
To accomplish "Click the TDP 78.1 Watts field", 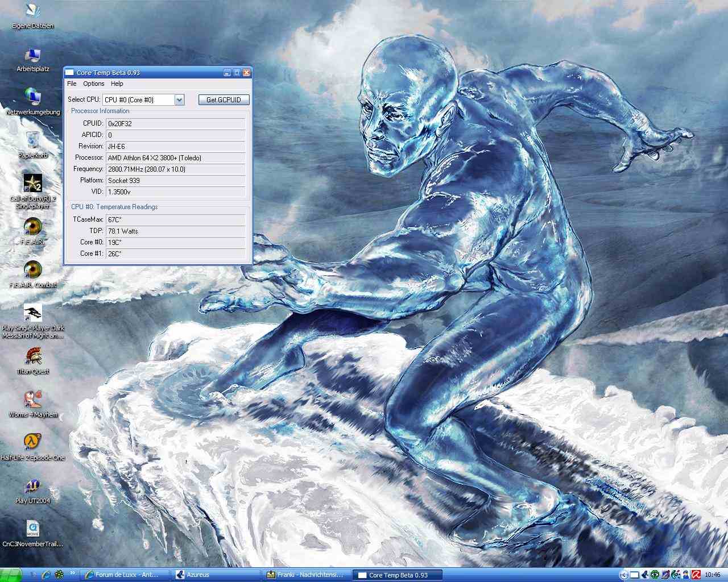I will 175,231.
